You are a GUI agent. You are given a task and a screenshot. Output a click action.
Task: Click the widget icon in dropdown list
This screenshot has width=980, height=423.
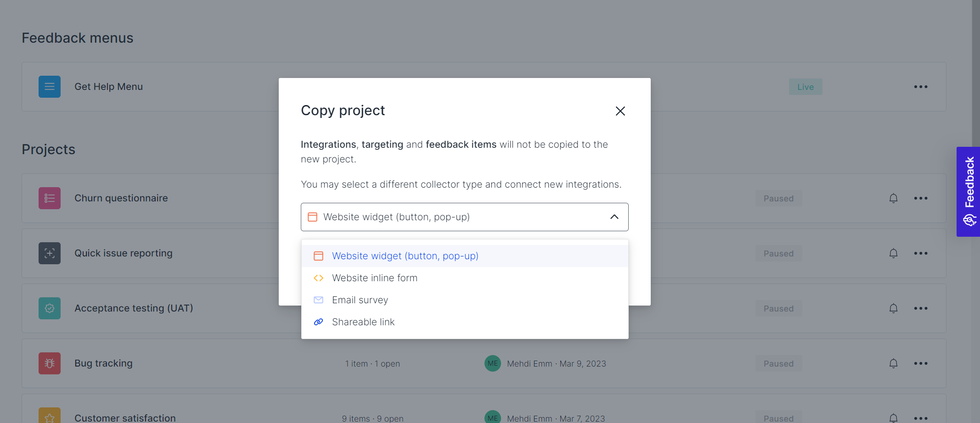(318, 256)
